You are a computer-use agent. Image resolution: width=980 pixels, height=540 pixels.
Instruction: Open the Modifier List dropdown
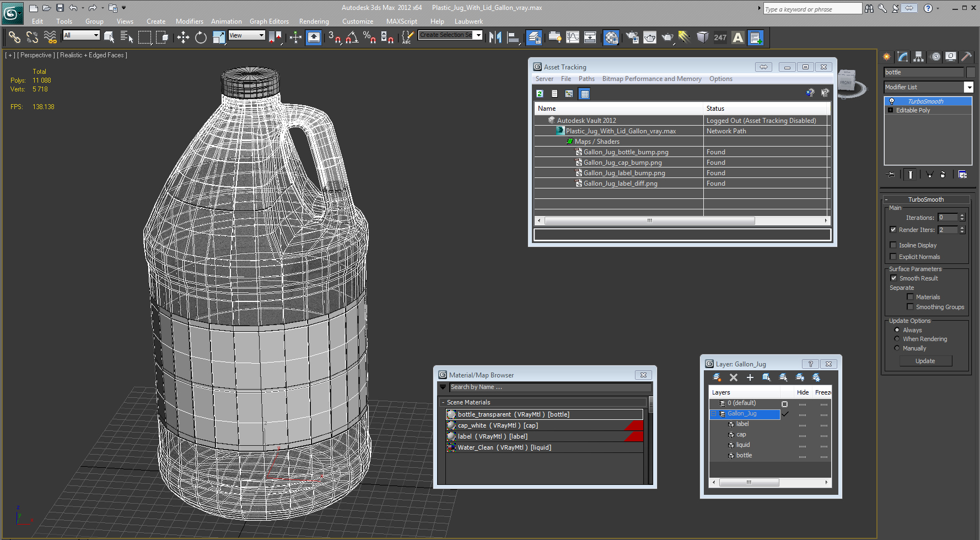968,87
